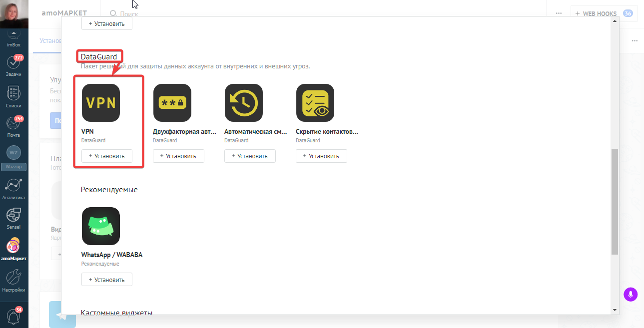Open the Wazzup sidebar item

pos(13,158)
